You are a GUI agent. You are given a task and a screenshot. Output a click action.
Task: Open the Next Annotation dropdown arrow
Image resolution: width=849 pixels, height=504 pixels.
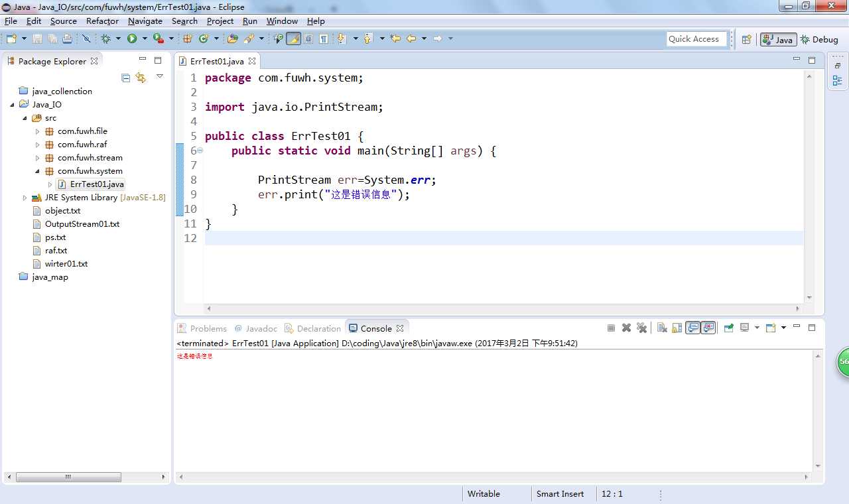tap(356, 38)
